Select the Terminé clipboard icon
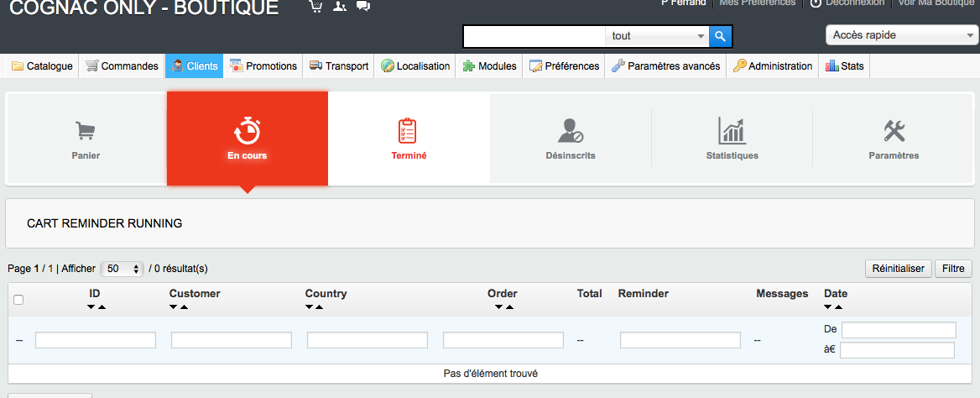The width and height of the screenshot is (980, 398). (x=408, y=131)
